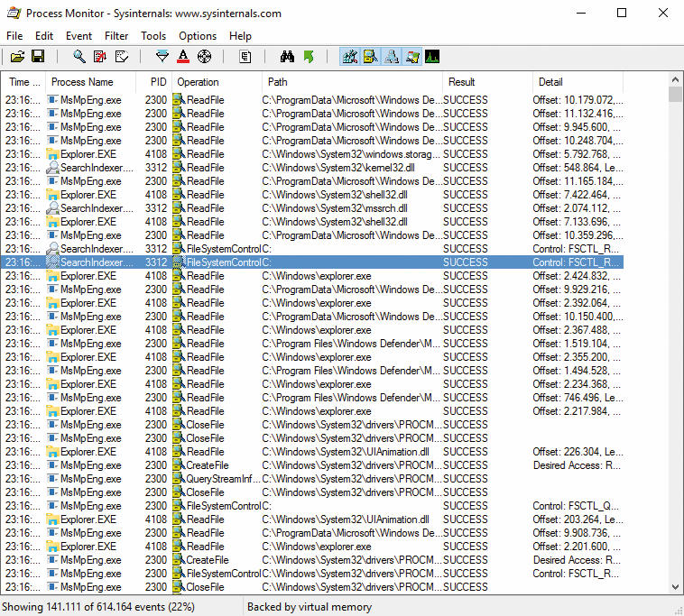
Task: Click the Operation column header
Action: click(x=217, y=82)
